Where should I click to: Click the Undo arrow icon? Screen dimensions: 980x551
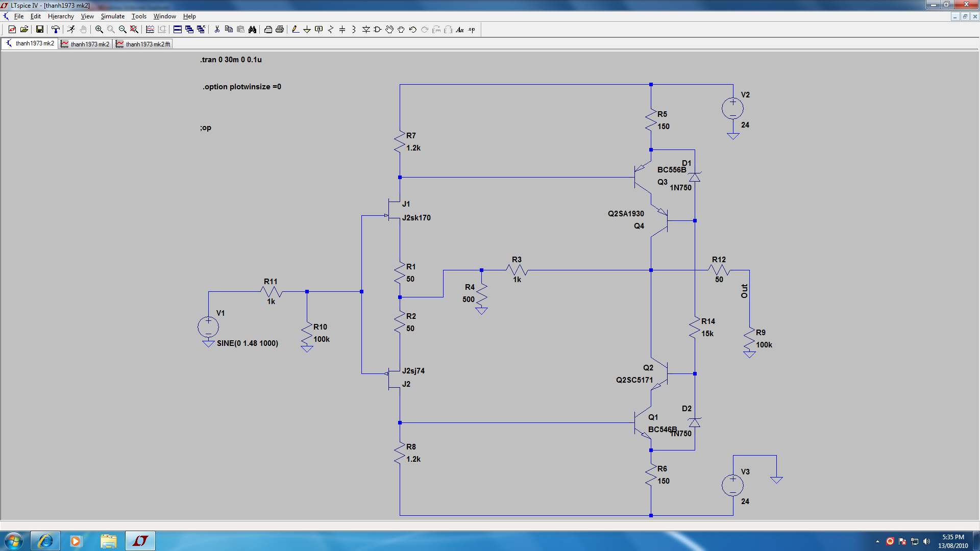point(413,30)
